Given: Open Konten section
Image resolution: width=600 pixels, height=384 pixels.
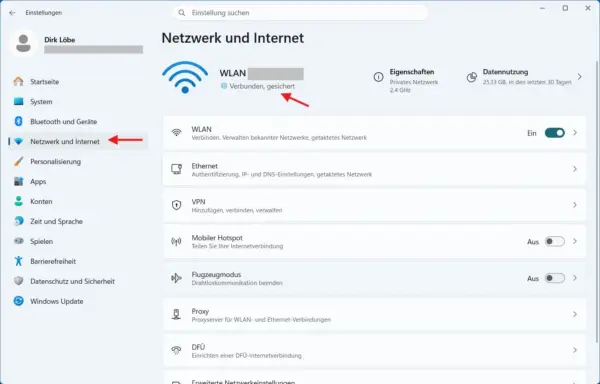Looking at the screenshot, I should point(78,201).
